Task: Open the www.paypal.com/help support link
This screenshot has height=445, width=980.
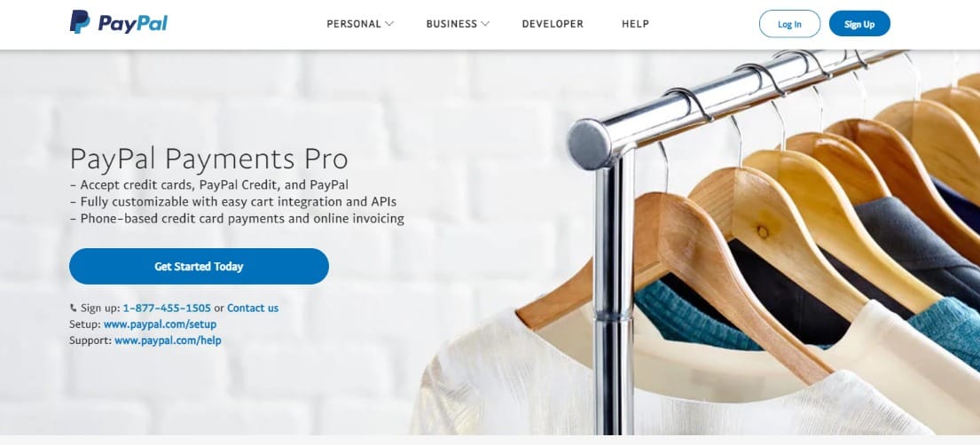Action: pos(168,340)
